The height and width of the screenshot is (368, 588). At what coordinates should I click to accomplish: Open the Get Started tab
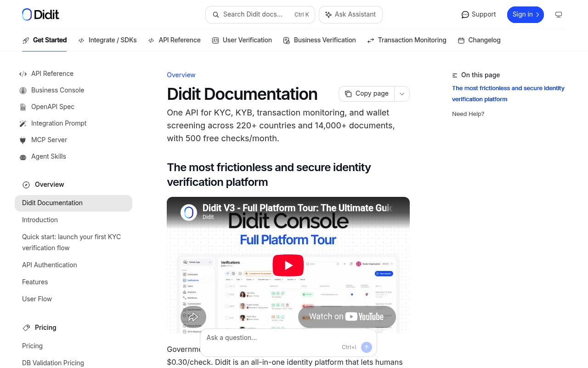tap(45, 40)
